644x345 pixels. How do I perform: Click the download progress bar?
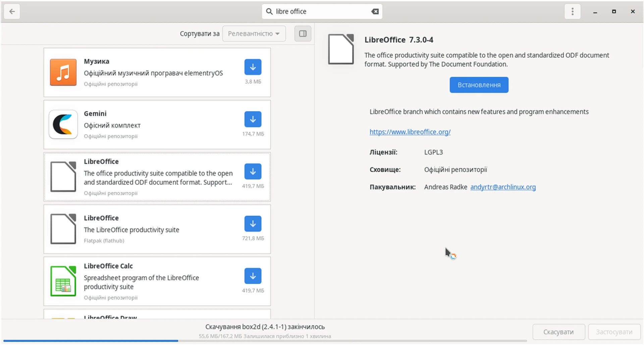265,341
